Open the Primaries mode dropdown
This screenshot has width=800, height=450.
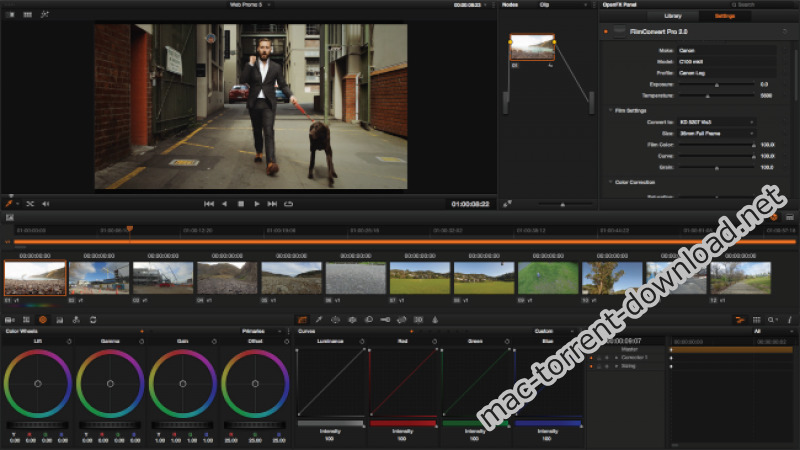click(263, 331)
